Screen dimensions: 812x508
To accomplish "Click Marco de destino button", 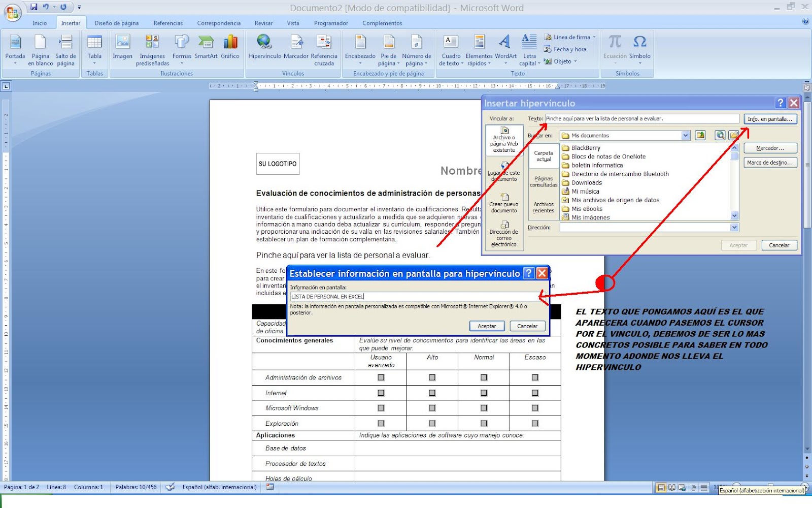I will 770,163.
